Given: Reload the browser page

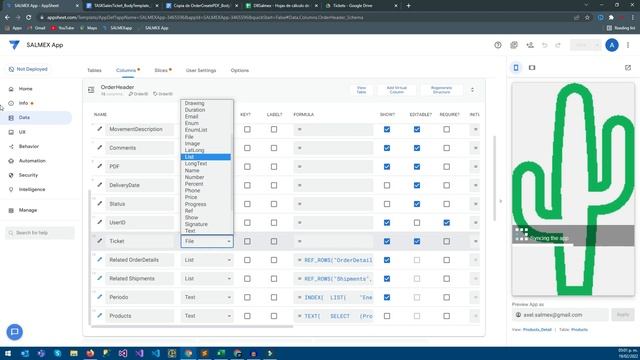Looking at the screenshot, I should [x=29, y=18].
